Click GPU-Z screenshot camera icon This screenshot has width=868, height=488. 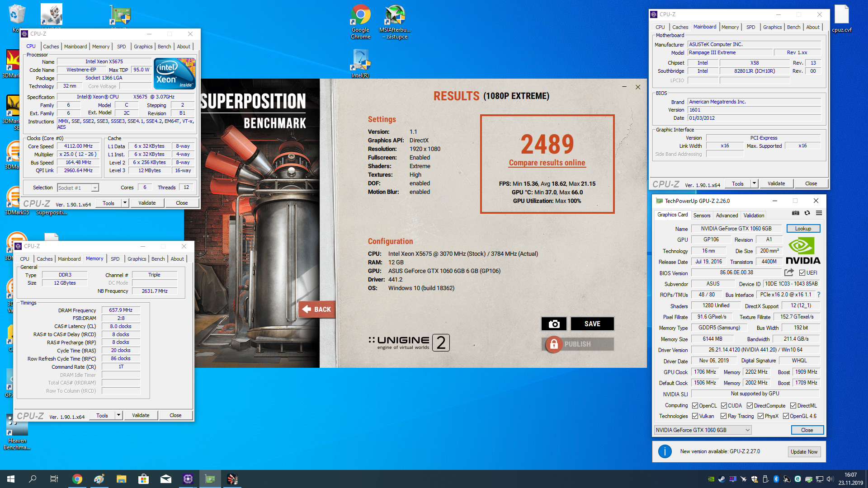click(x=796, y=213)
